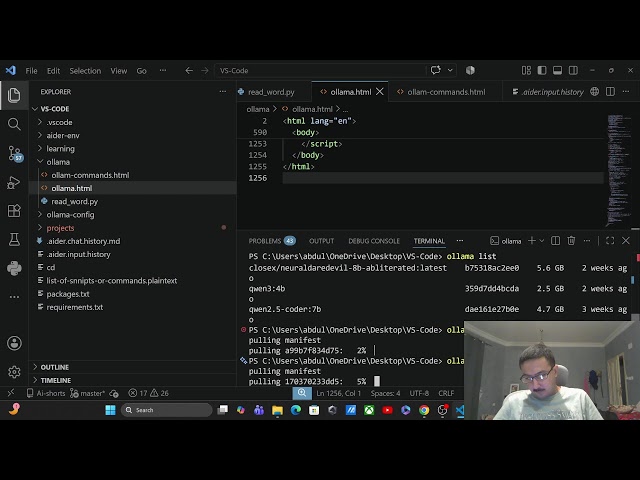Kill the terminal with trash icon
The width and height of the screenshot is (640, 480).
571,241
